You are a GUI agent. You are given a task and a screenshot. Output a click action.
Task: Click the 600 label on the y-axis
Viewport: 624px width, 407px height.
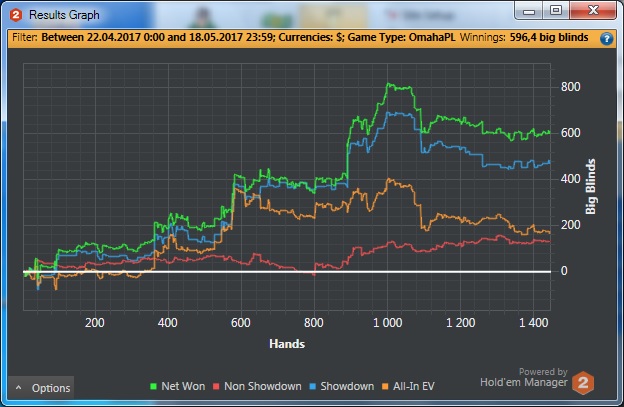pyautogui.click(x=570, y=133)
